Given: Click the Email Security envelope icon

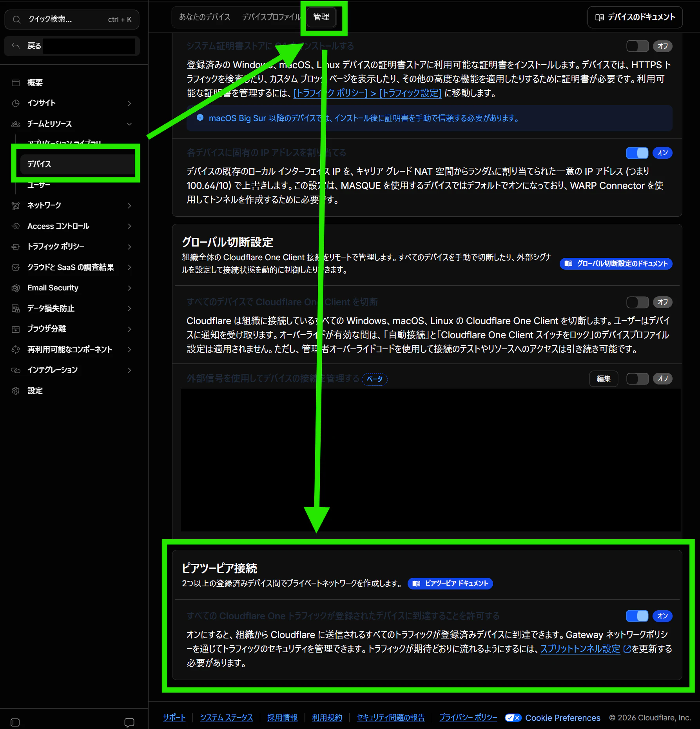Looking at the screenshot, I should pyautogui.click(x=16, y=288).
